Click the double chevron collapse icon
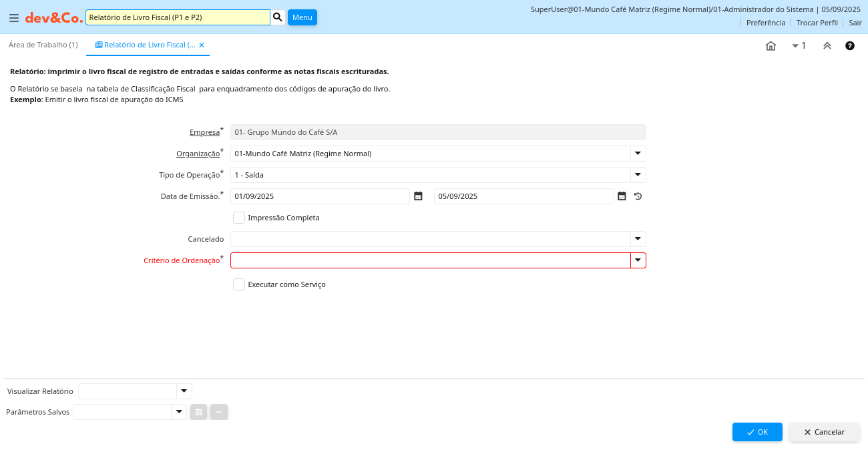Screen dimensions: 868x450 [x=827, y=46]
